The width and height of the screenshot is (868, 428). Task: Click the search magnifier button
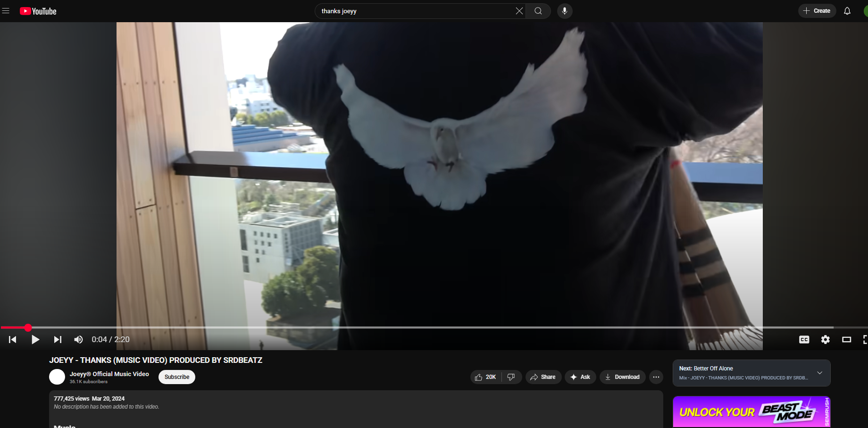click(538, 11)
